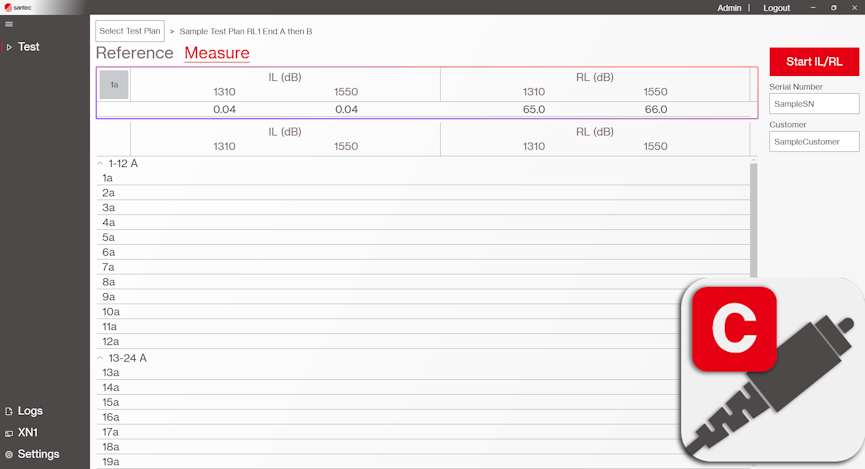Click the Test play icon in sidebar

coord(9,47)
